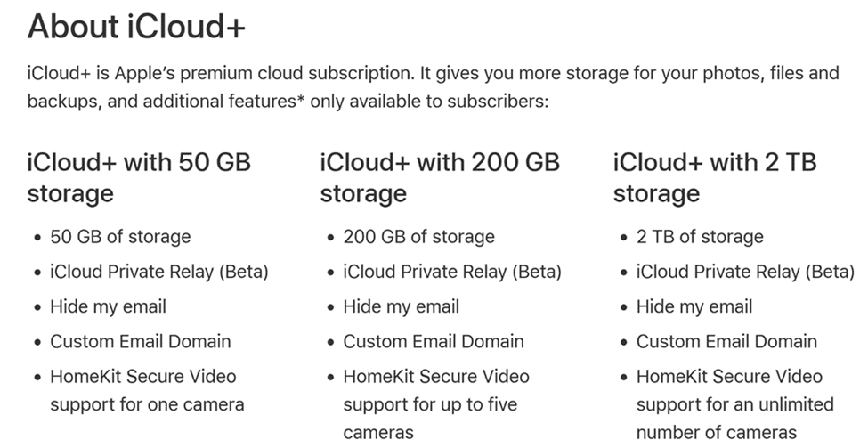Viewport: 868px width, 440px height.
Task: Click the About iCloud+ heading
Action: [136, 26]
